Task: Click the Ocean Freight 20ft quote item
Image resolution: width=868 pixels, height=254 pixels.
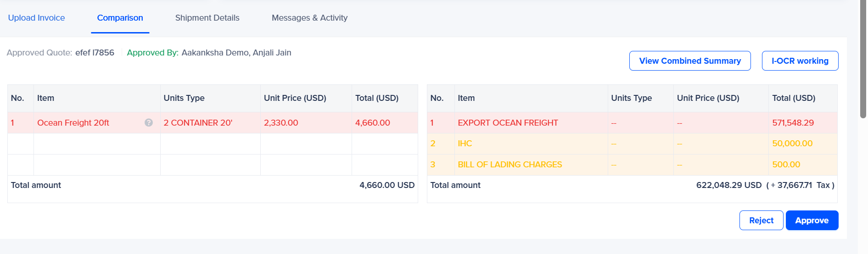Action: tap(73, 123)
